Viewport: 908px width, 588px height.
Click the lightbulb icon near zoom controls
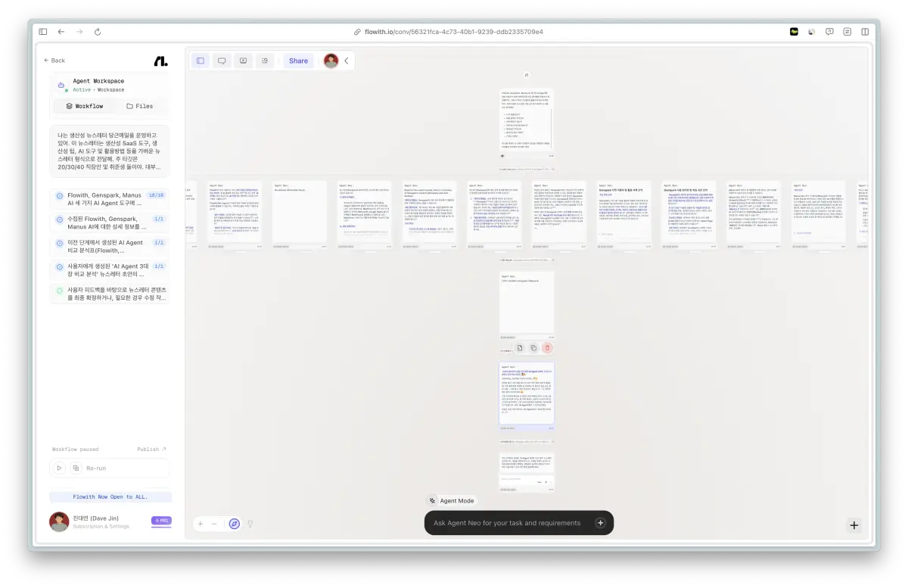pyautogui.click(x=250, y=524)
